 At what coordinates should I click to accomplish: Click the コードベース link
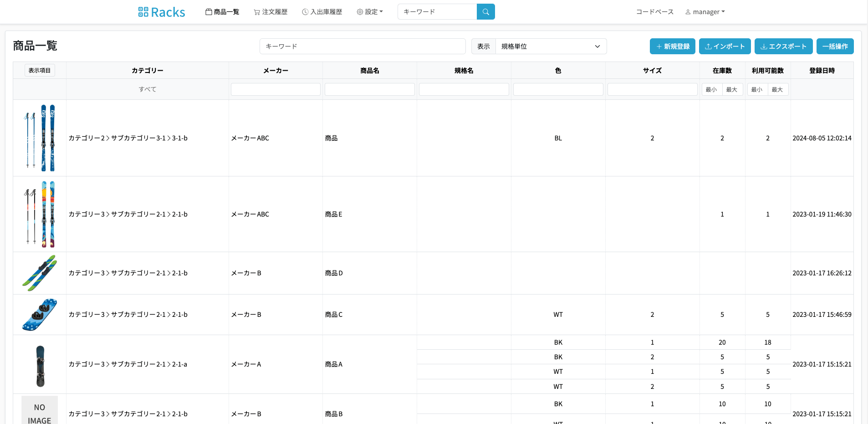point(654,12)
